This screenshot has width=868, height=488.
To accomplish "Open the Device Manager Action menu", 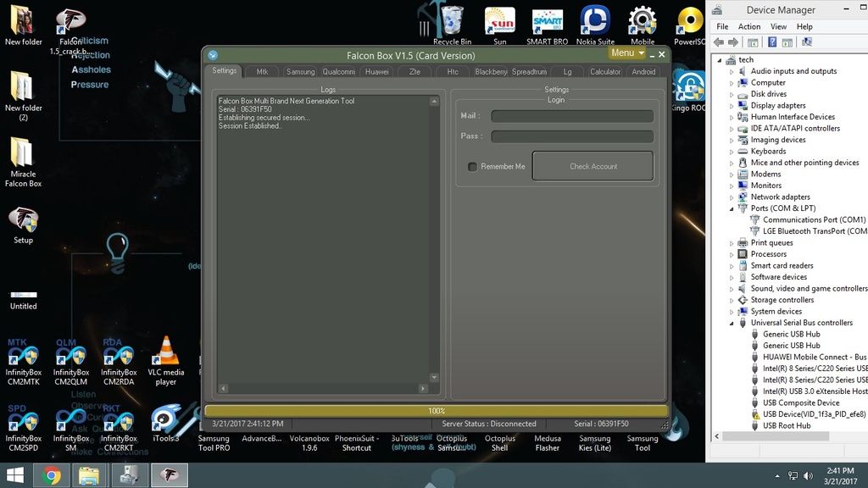I will pyautogui.click(x=749, y=26).
